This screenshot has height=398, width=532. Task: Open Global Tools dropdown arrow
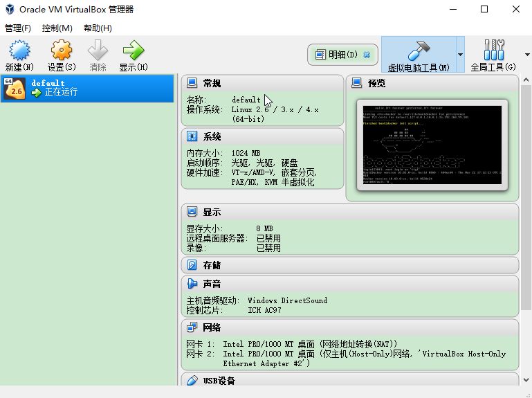click(x=527, y=54)
